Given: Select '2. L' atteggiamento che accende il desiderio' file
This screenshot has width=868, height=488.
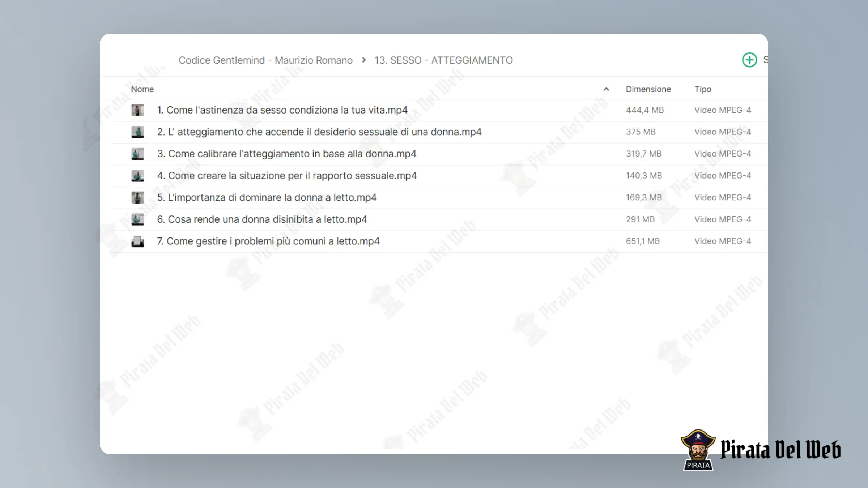Looking at the screenshot, I should (319, 132).
